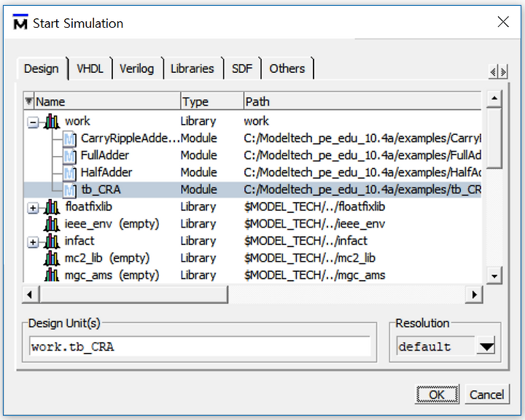This screenshot has height=420, width=525.
Task: Click the vertical scrollbar up arrow
Action: click(494, 98)
